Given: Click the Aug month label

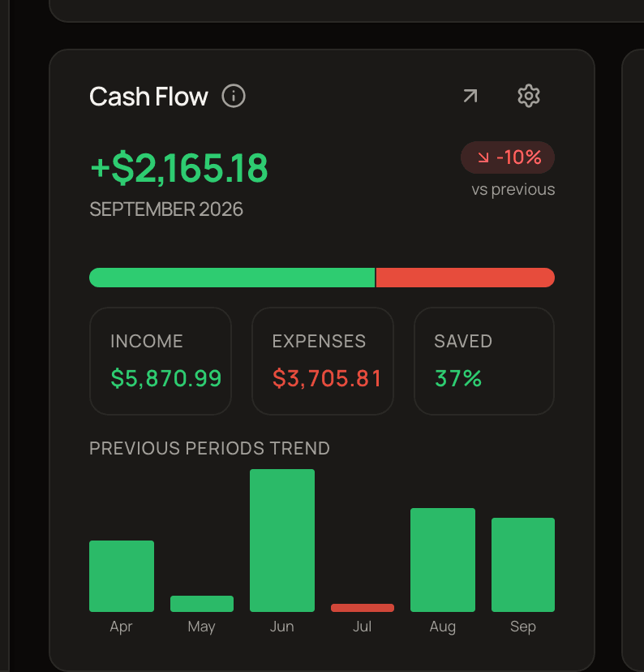Looking at the screenshot, I should (x=442, y=627).
